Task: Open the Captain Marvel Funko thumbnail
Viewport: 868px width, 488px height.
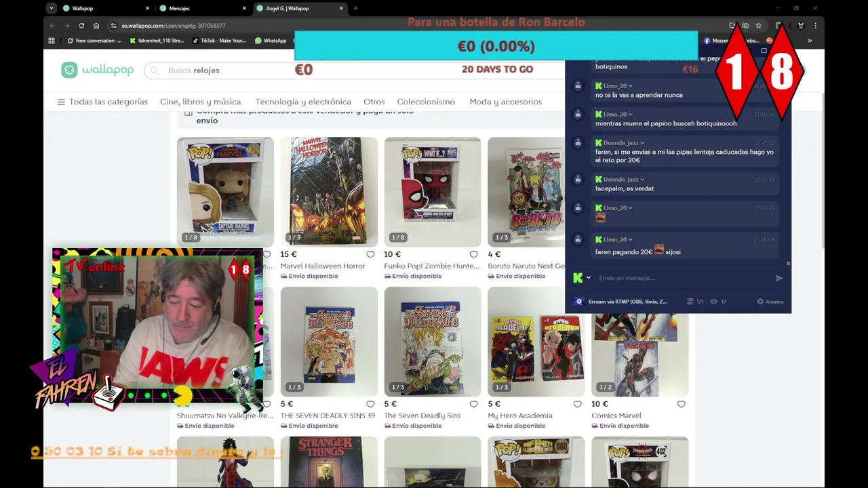Action: 225,192
